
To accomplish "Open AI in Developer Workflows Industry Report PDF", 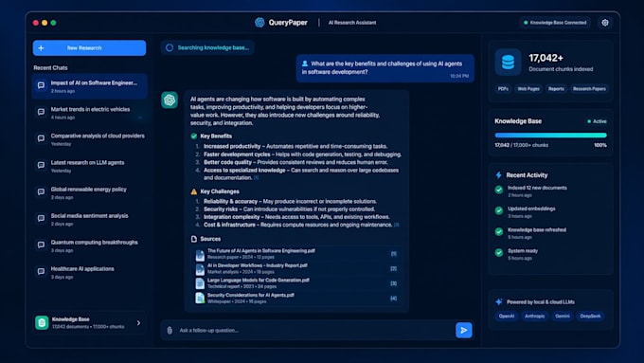I will pyautogui.click(x=296, y=269).
